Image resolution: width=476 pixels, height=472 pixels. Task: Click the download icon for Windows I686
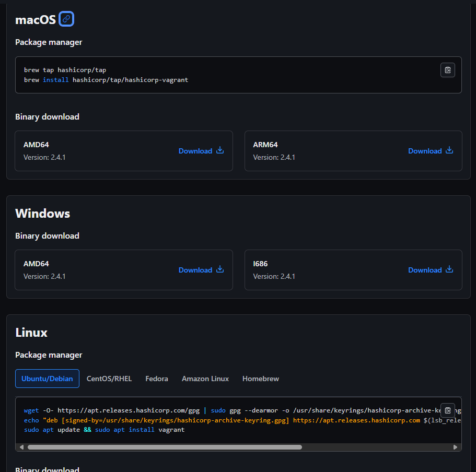point(449,269)
